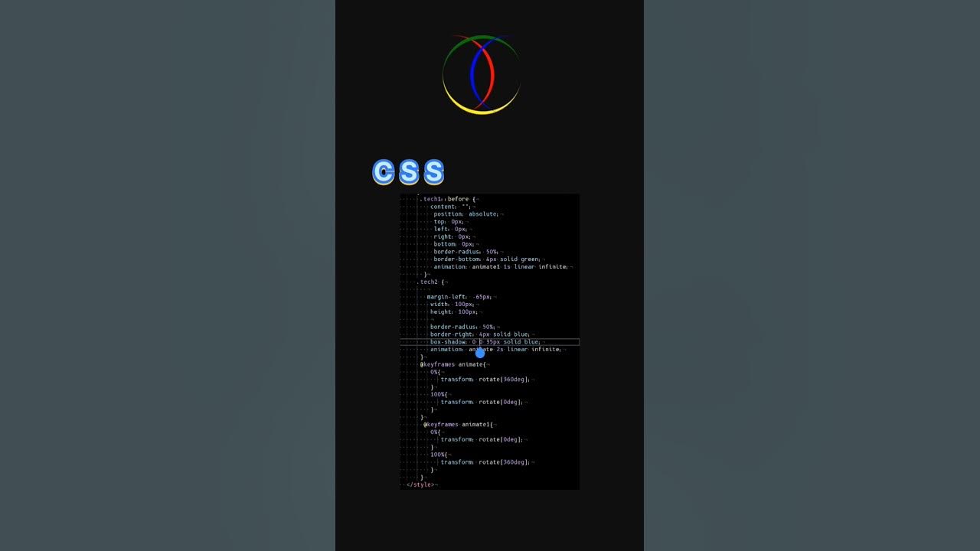Click the @keyframes animate1{ line

pyautogui.click(x=459, y=425)
